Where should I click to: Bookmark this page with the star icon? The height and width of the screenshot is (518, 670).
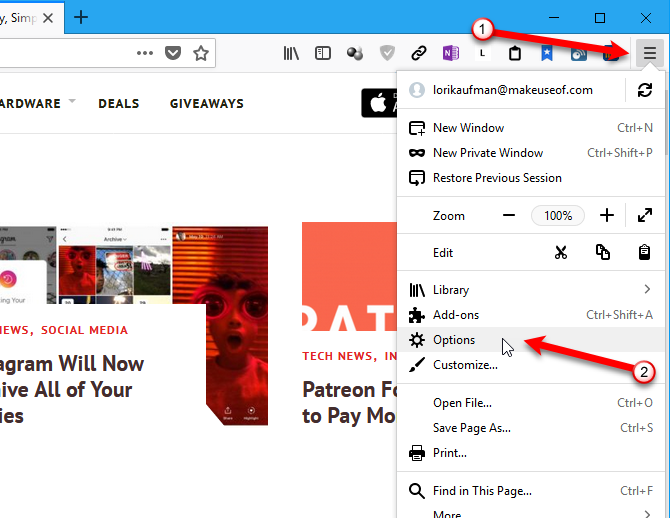click(201, 53)
